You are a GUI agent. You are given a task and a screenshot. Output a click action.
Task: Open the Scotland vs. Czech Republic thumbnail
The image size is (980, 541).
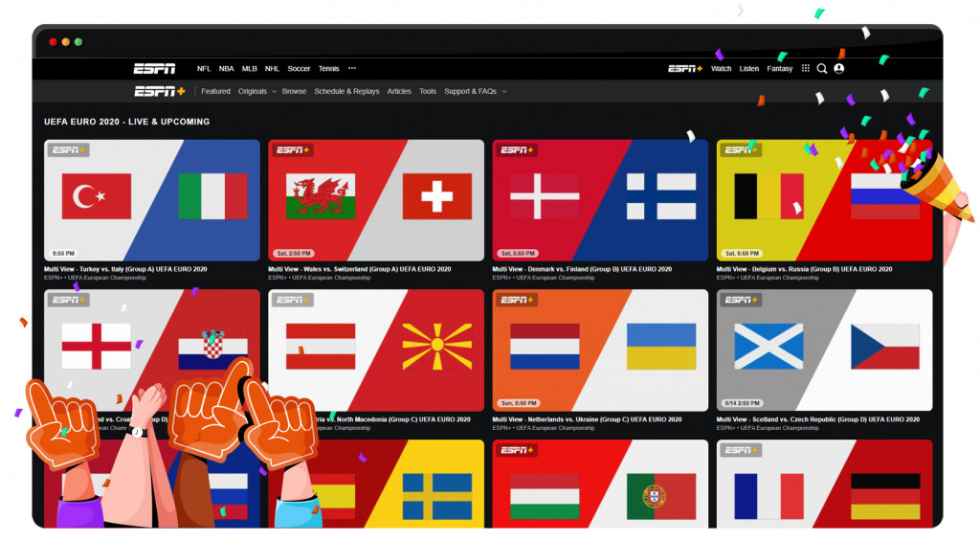[824, 350]
